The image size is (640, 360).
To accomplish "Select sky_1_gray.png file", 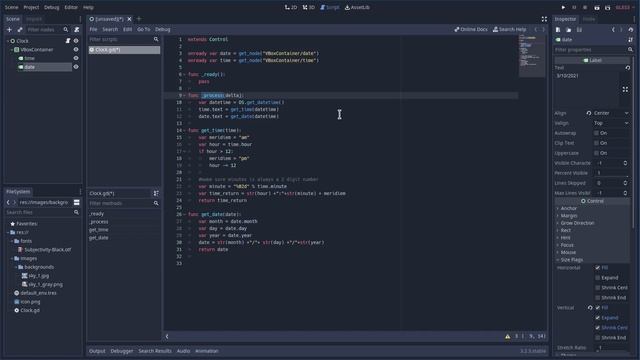I will [x=45, y=284].
